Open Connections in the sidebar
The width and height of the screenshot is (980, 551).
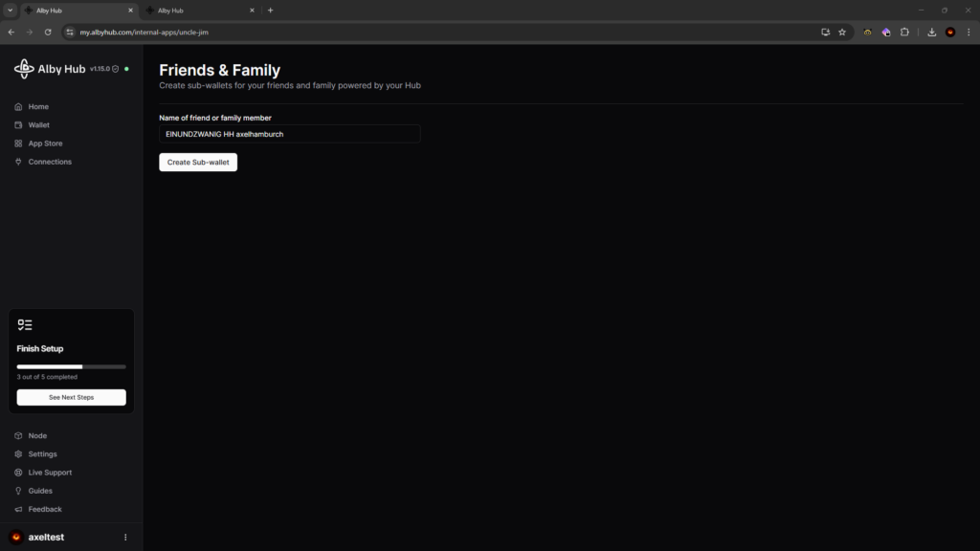[50, 162]
